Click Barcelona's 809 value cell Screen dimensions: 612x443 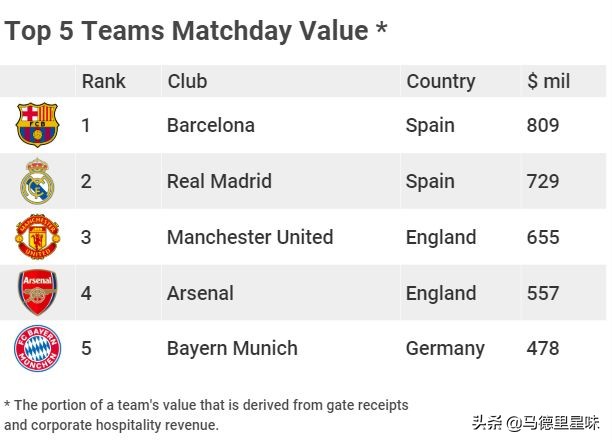(x=543, y=125)
